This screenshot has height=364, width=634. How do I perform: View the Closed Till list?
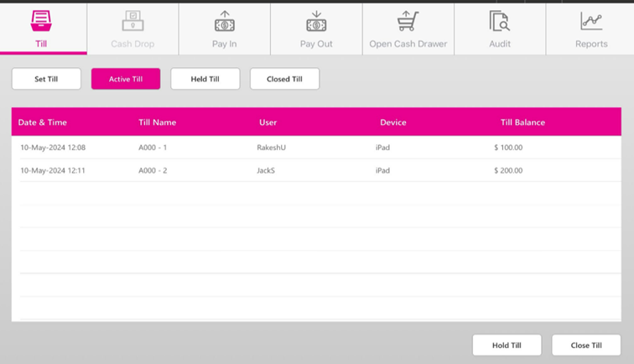tap(284, 79)
